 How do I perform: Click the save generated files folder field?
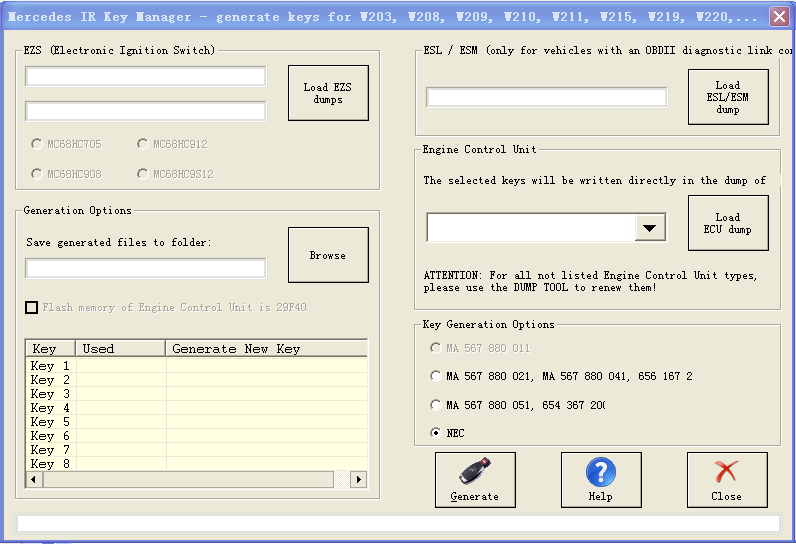[x=146, y=268]
